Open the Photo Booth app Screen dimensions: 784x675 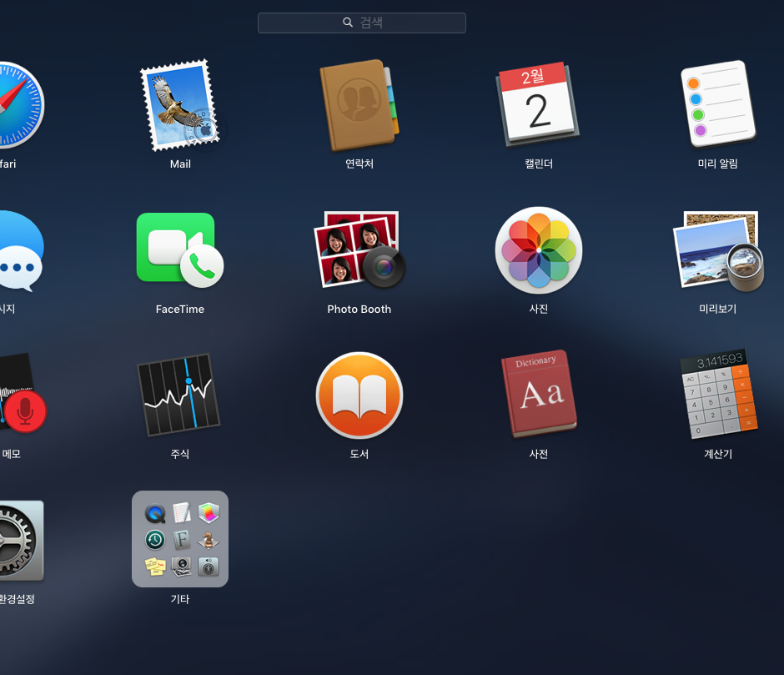(x=359, y=249)
